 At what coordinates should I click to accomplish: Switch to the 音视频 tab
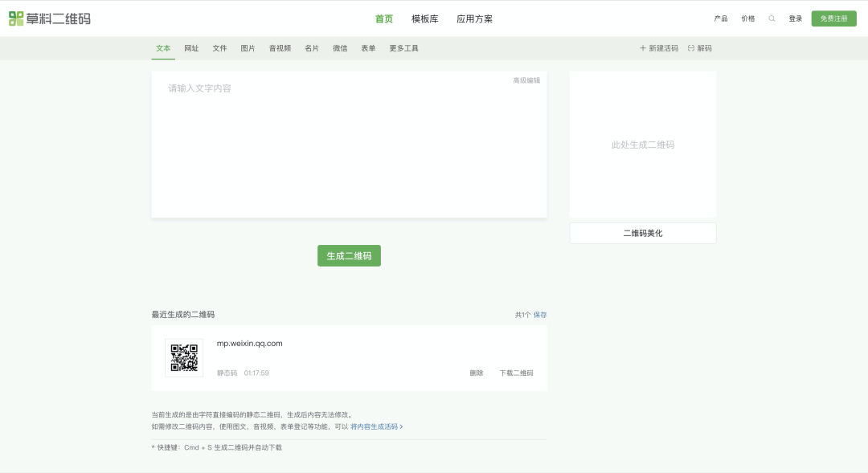(280, 48)
